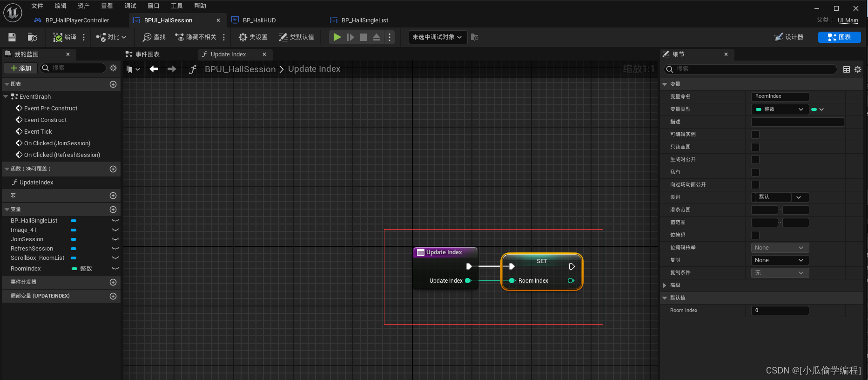This screenshot has height=380, width=868.
Task: Switch to BP_HallHUD tab
Action: tap(254, 20)
